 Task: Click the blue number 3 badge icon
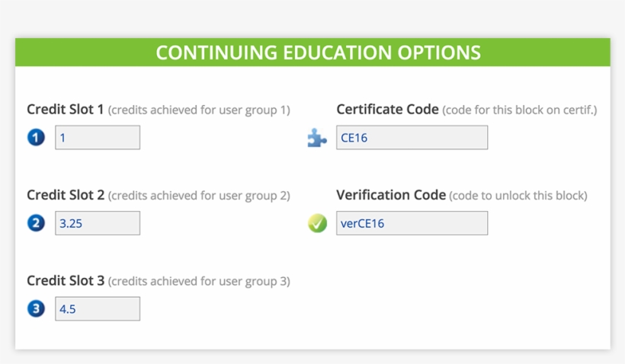(x=36, y=309)
